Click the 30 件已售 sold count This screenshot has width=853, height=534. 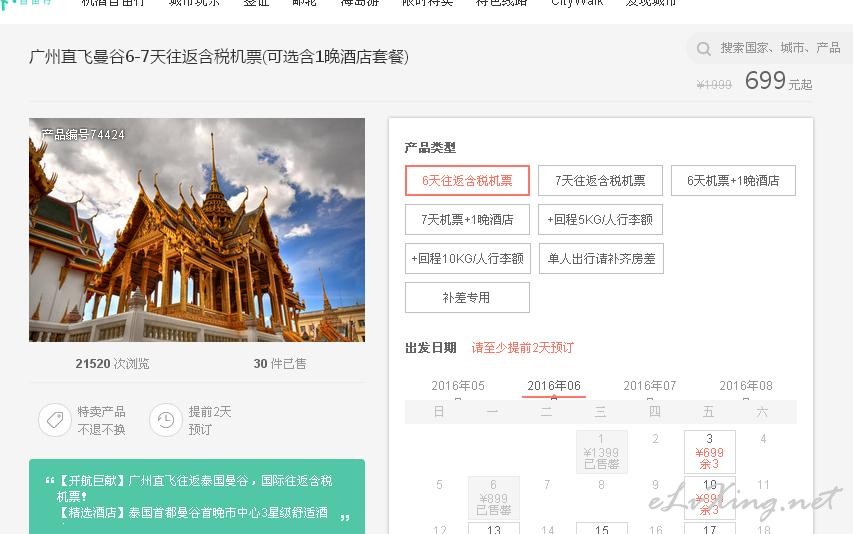click(280, 363)
